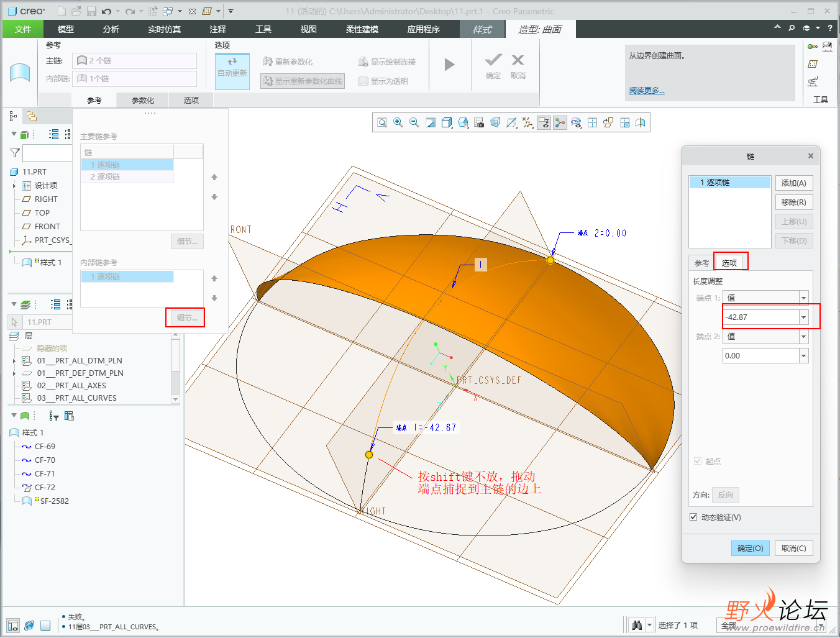Click the -42.87 length value field
This screenshot has height=638, width=840.
point(760,317)
